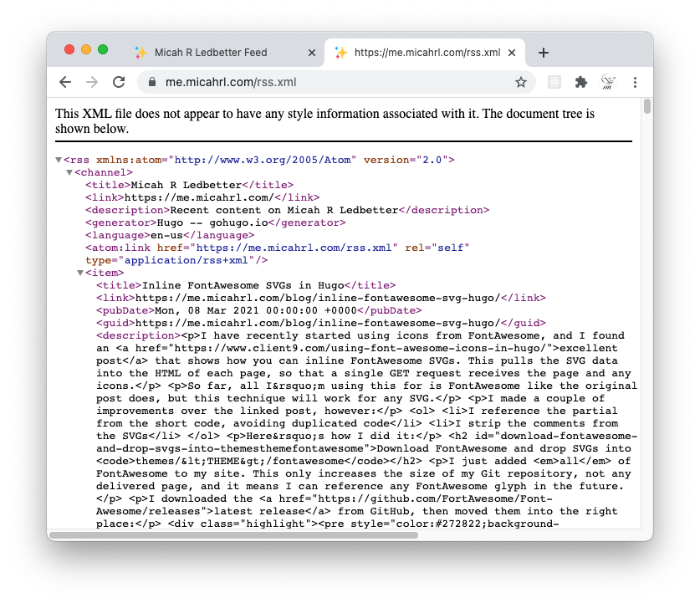This screenshot has width=700, height=603.
Task: Collapse the first item element triangle
Action: tap(80, 272)
